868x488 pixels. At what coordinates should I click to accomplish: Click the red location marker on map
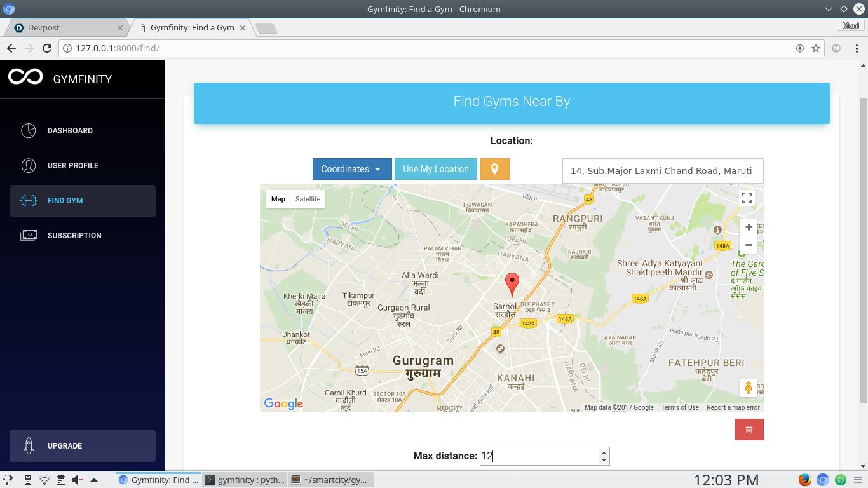(x=512, y=285)
